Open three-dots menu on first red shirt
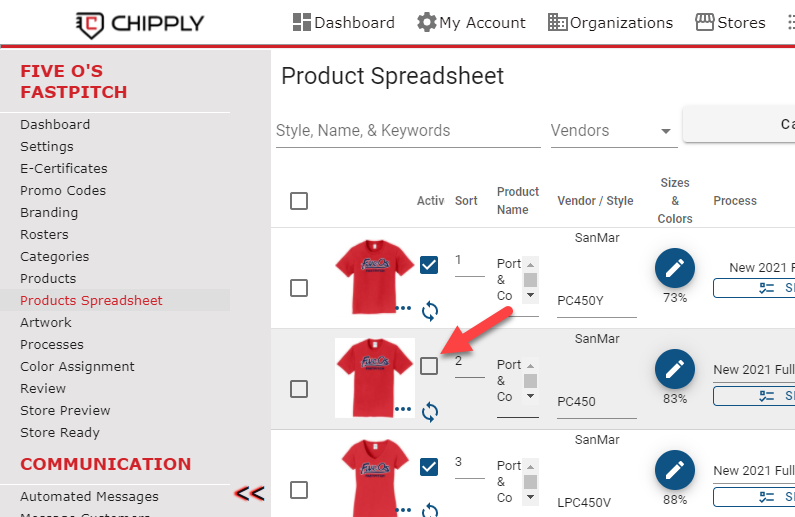 point(403,308)
